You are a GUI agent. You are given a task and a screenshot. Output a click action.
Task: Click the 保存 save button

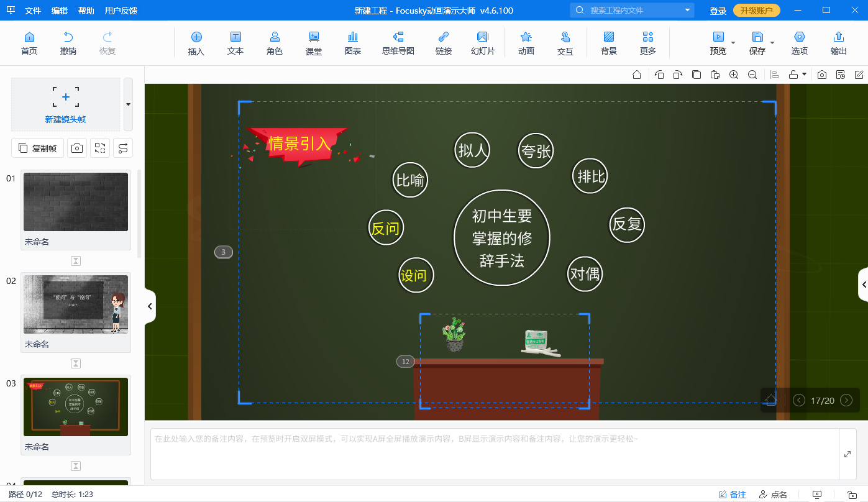click(x=757, y=43)
